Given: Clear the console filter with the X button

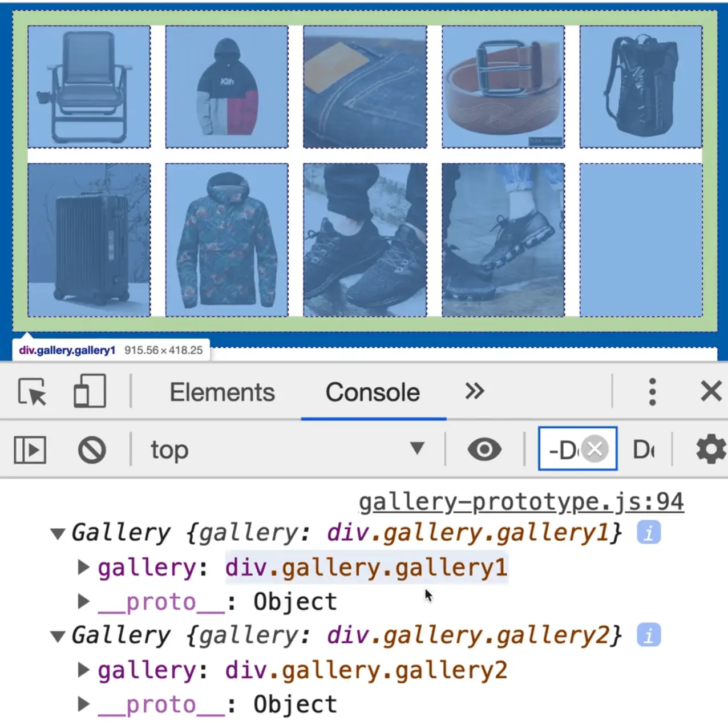Looking at the screenshot, I should (594, 449).
